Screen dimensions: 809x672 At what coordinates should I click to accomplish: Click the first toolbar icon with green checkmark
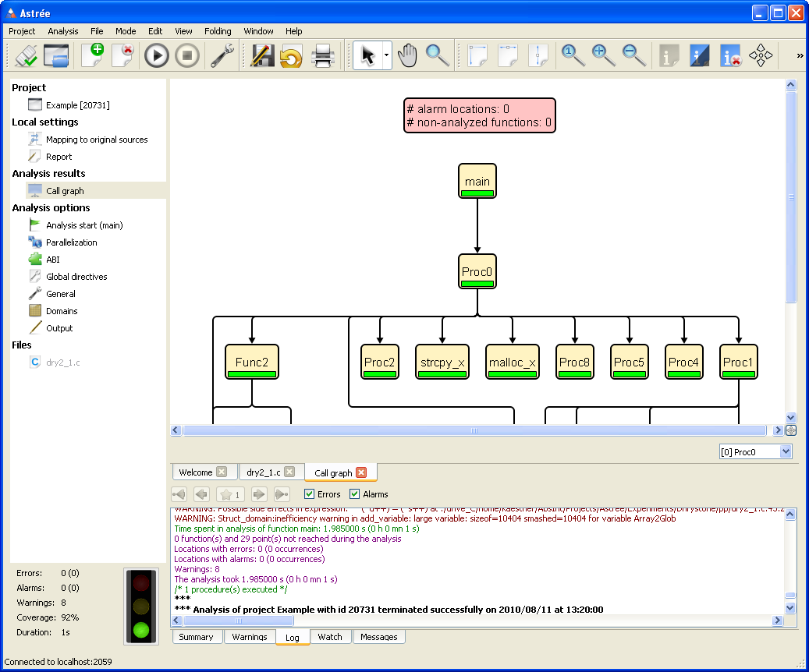pos(26,55)
